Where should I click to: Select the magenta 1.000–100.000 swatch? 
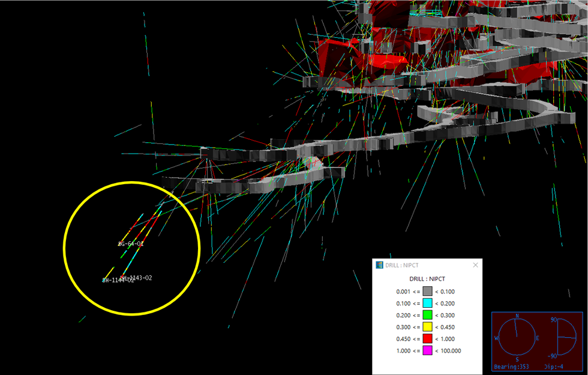[x=427, y=350]
